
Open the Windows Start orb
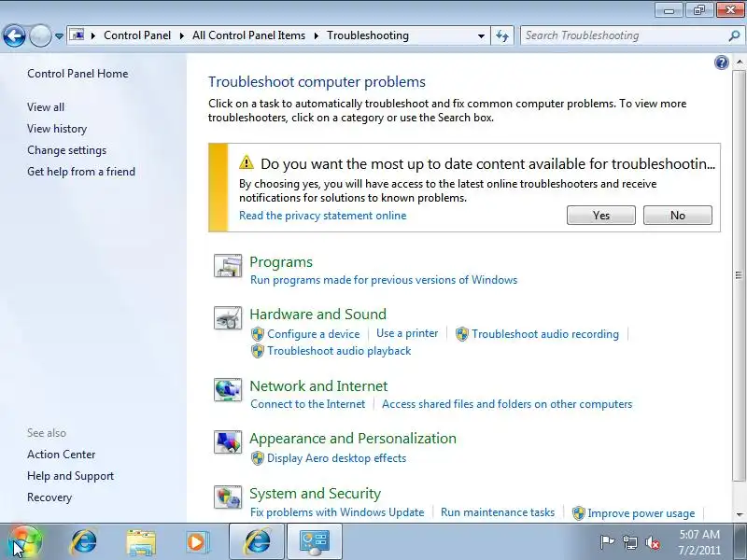pyautogui.click(x=25, y=542)
